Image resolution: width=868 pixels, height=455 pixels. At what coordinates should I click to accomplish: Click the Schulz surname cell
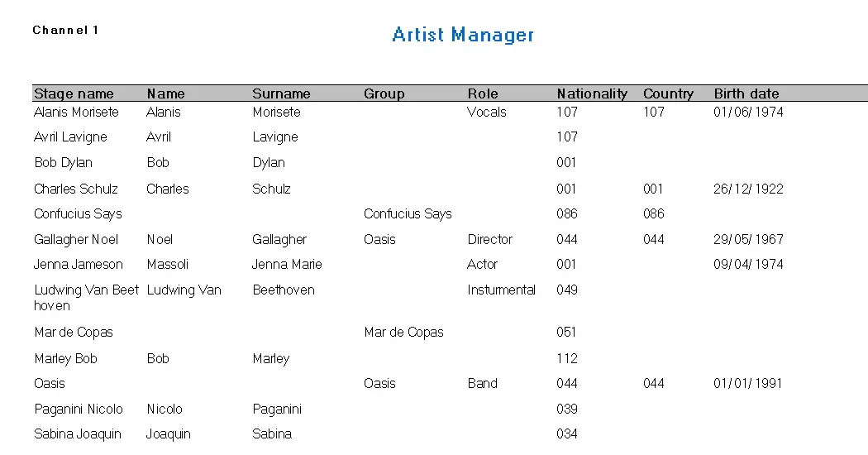(x=271, y=189)
